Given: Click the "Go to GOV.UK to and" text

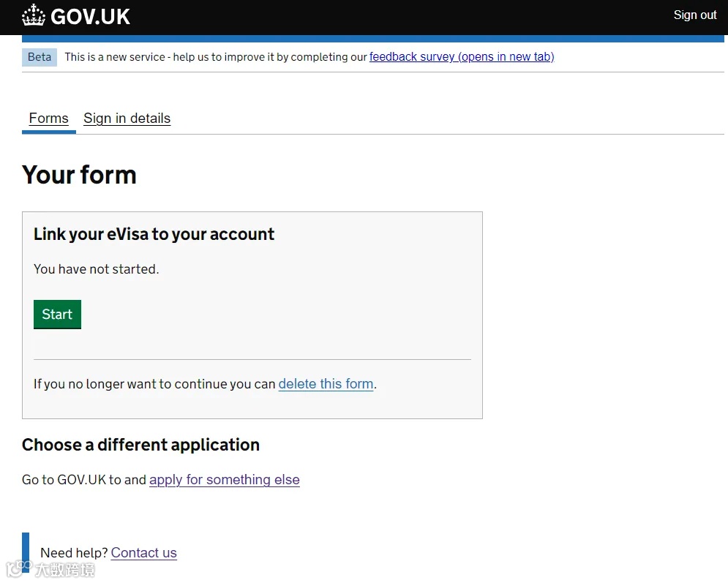Looking at the screenshot, I should 84,480.
